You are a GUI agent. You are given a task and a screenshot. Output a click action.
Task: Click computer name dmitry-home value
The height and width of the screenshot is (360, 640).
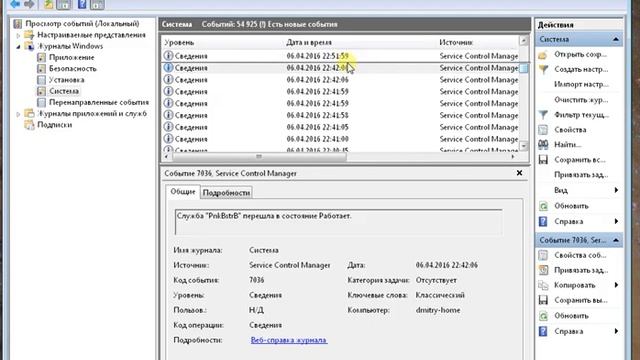pyautogui.click(x=438, y=310)
